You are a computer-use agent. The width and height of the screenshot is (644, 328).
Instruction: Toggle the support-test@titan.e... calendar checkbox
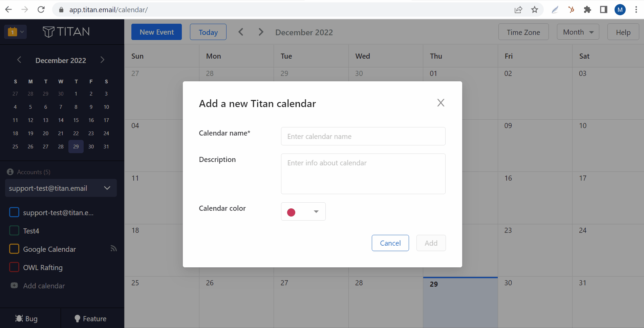[x=14, y=212]
